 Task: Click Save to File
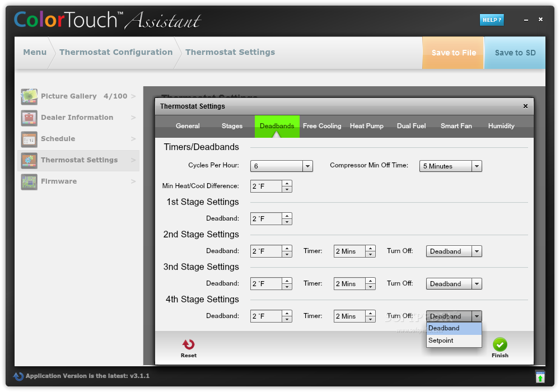(x=453, y=53)
